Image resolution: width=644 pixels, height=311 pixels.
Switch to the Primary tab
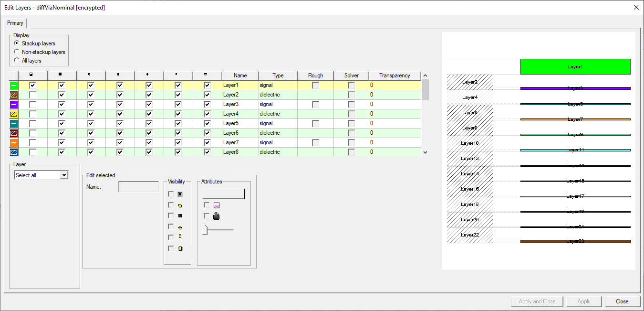point(16,23)
